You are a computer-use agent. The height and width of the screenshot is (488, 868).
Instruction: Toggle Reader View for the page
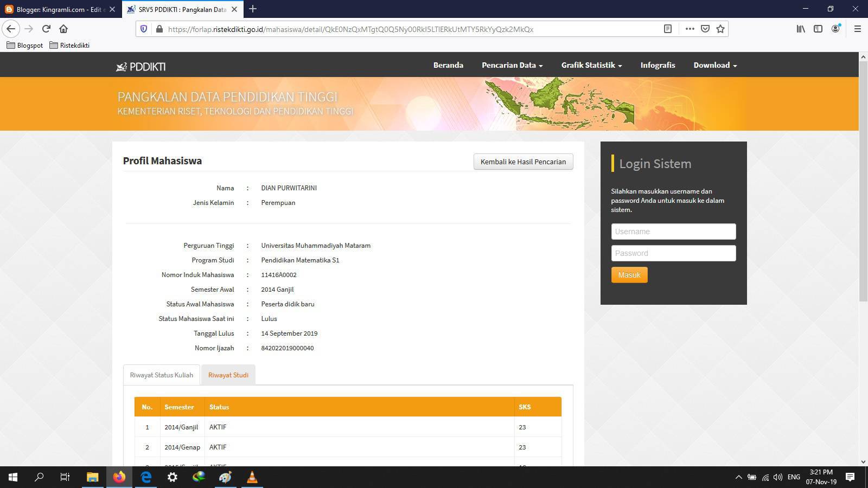pyautogui.click(x=668, y=29)
